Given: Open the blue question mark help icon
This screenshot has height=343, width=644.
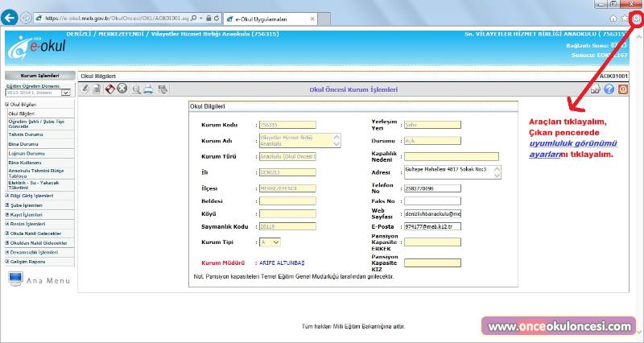Looking at the screenshot, I should [609, 89].
